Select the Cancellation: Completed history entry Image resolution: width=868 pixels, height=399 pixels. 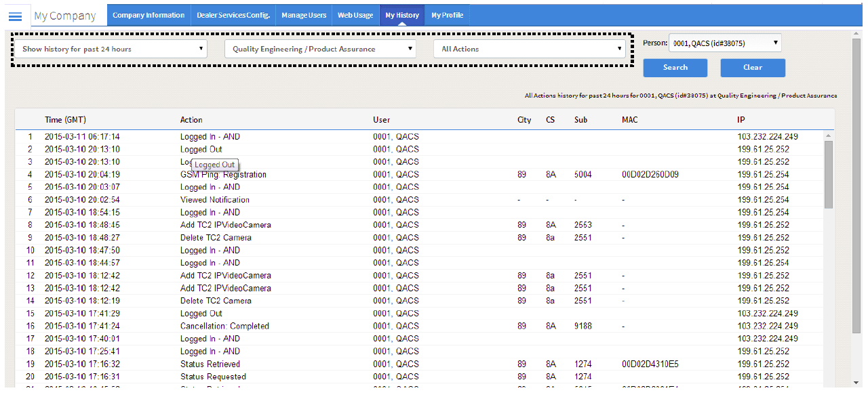224,326
